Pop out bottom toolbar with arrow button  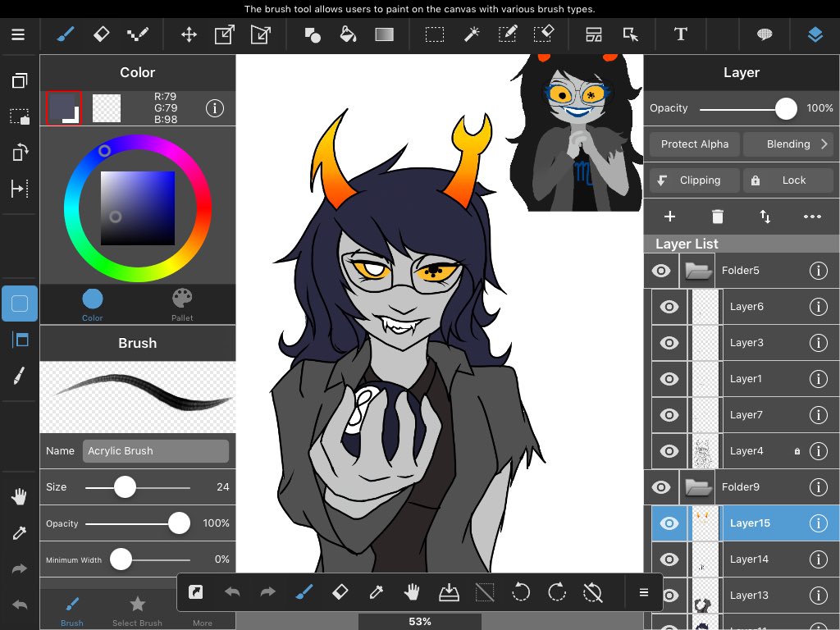click(195, 592)
